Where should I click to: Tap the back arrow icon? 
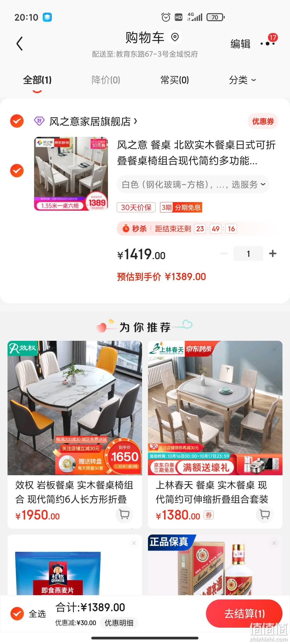20,44
